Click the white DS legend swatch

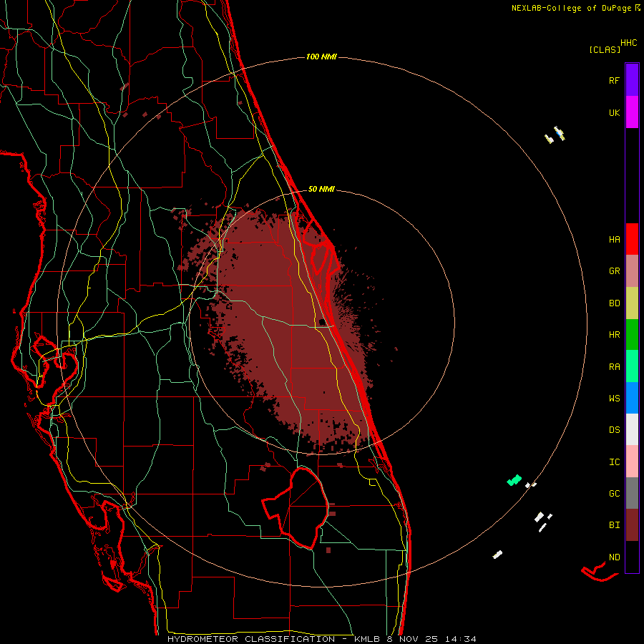coord(632,429)
